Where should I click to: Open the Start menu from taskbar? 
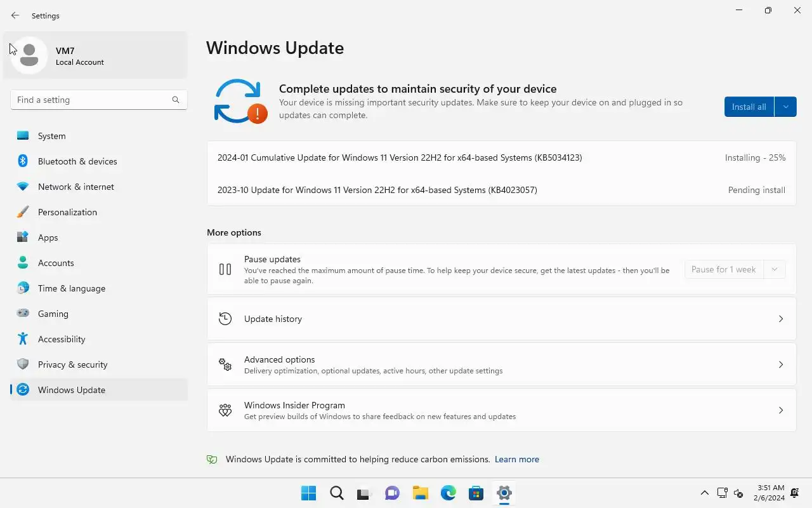(309, 493)
